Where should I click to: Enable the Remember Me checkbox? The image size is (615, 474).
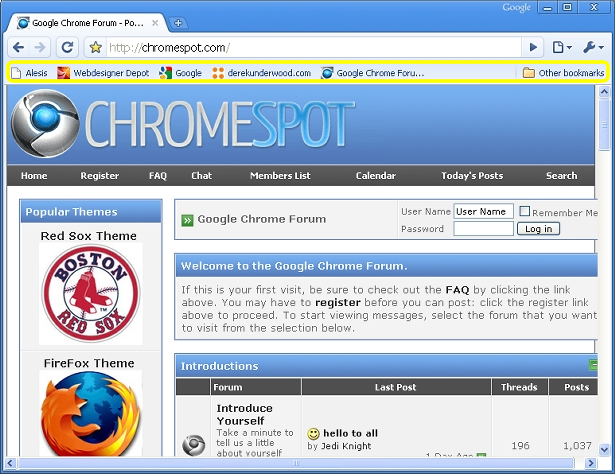525,212
